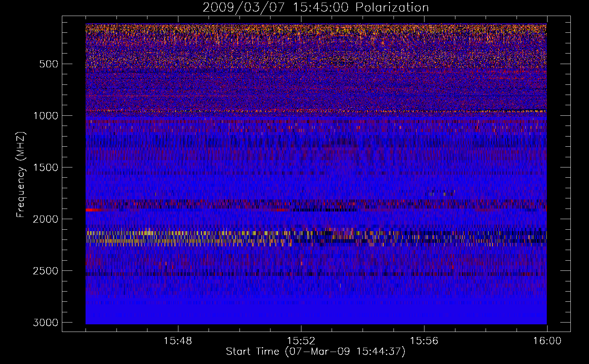The height and width of the screenshot is (364, 589).
Task: Click the 'Start Time (07-Mar-09 15:44:37)' label
Action: pos(316,352)
